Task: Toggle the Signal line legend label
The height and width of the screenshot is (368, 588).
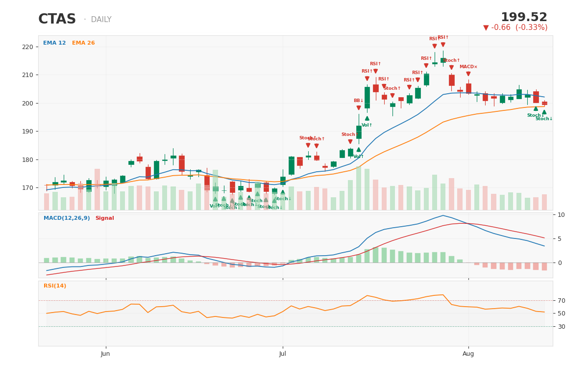Action: tap(104, 218)
